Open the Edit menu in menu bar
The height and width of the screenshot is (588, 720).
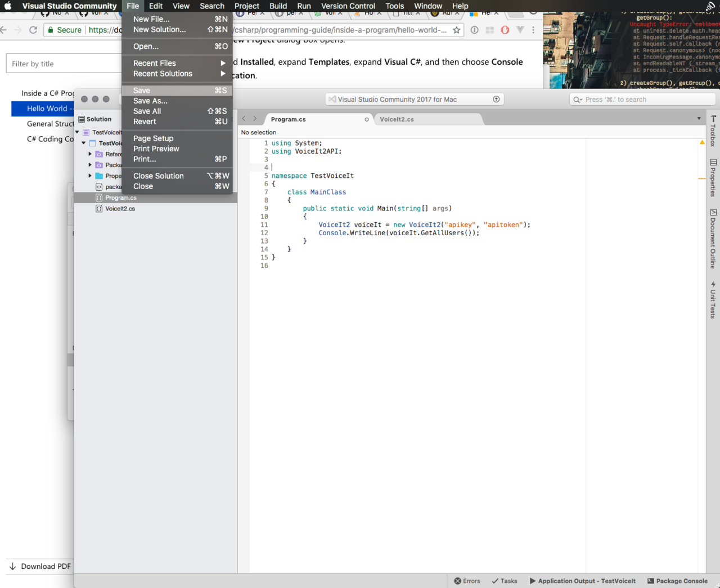[x=156, y=6]
